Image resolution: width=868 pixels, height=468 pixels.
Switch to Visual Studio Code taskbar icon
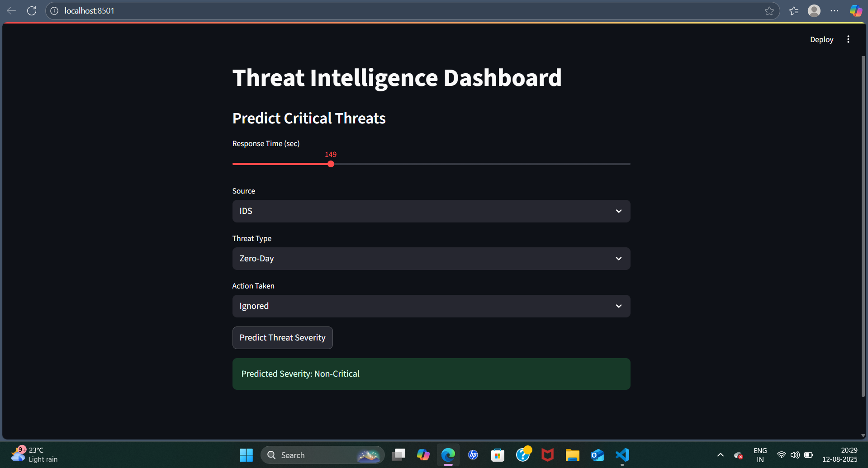pos(622,455)
